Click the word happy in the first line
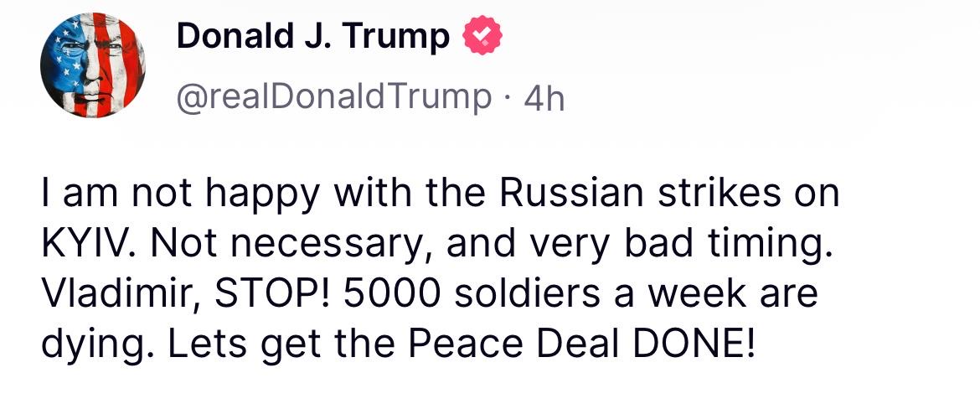980x409 pixels. point(258,196)
